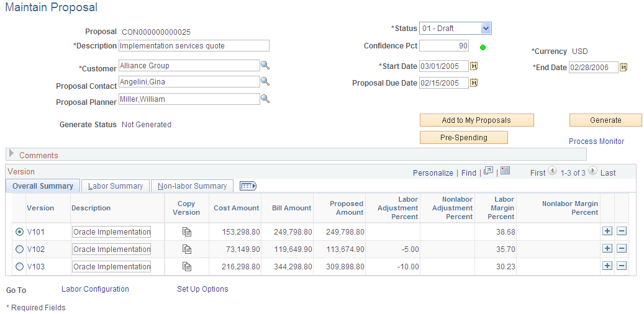Image resolution: width=644 pixels, height=314 pixels.
Task: Click the Start Date field
Action: (444, 66)
